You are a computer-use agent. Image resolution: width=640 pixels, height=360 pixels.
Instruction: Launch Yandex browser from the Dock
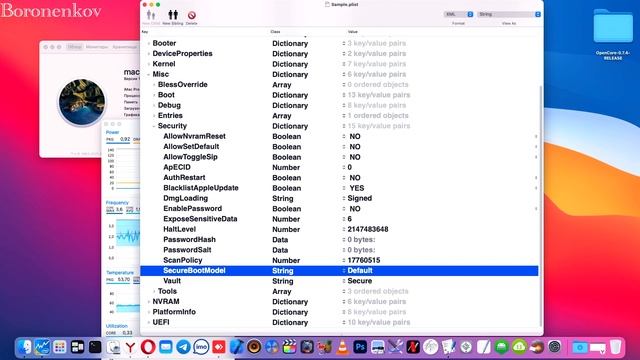click(x=130, y=347)
